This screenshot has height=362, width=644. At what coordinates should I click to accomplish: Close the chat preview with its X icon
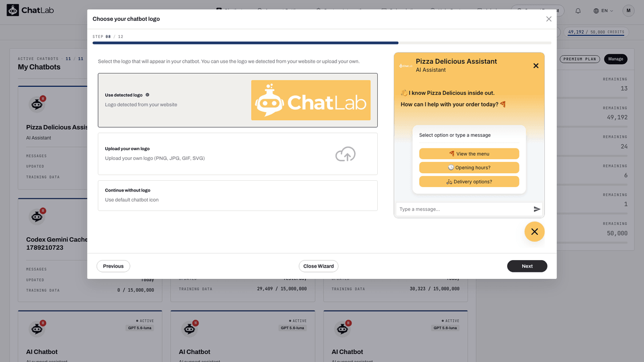click(x=536, y=65)
